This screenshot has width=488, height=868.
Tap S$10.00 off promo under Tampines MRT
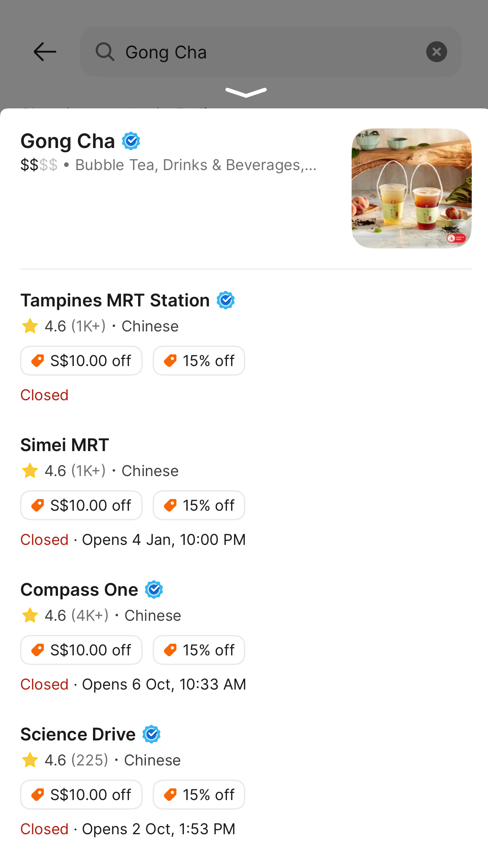point(81,361)
